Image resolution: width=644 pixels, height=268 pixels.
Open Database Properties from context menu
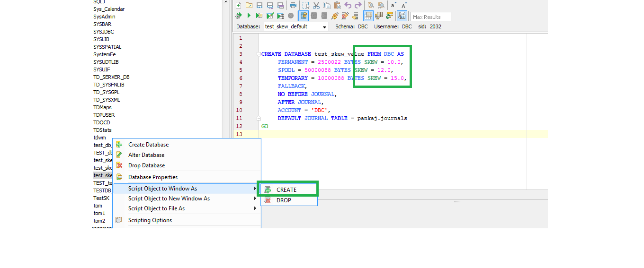187,177
